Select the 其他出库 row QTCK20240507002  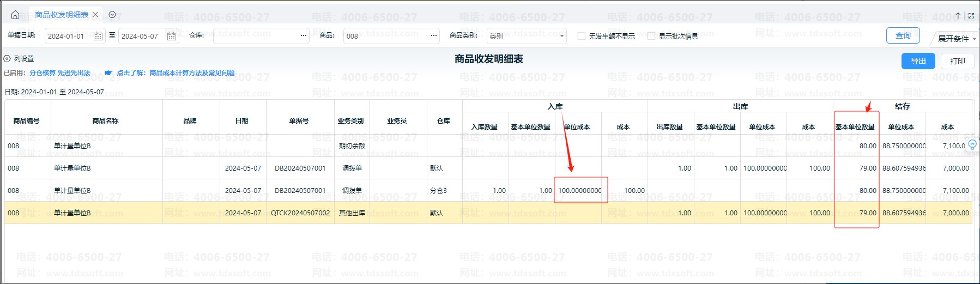tap(300, 213)
